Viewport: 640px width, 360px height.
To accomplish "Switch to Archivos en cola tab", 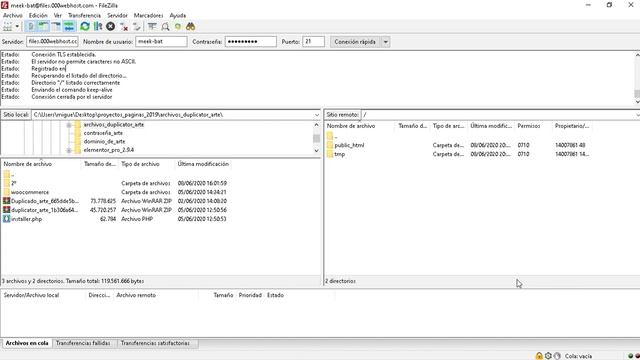I will [x=27, y=343].
